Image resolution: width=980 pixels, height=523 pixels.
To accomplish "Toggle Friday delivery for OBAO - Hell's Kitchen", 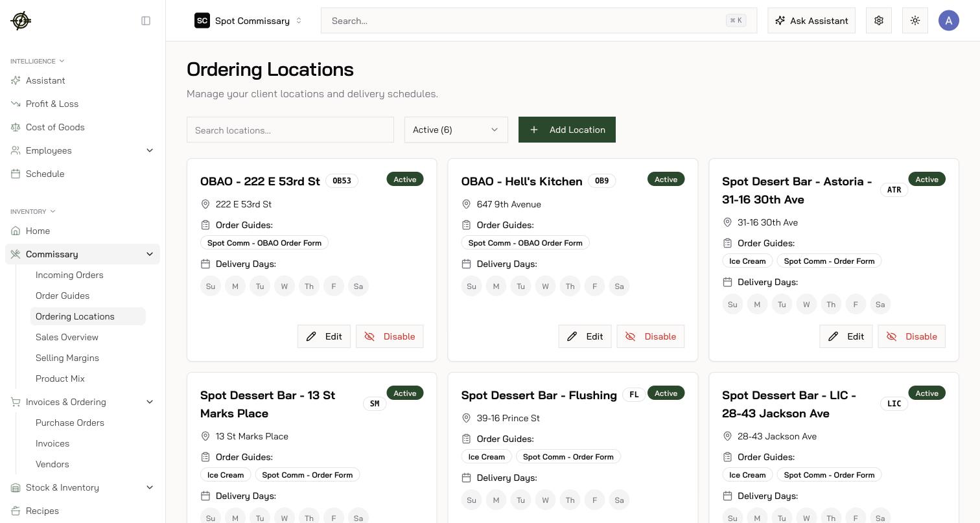I will (594, 286).
